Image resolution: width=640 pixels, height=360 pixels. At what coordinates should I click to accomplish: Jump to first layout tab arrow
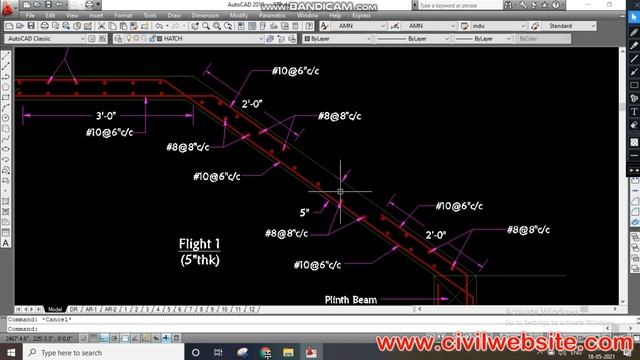(18, 309)
